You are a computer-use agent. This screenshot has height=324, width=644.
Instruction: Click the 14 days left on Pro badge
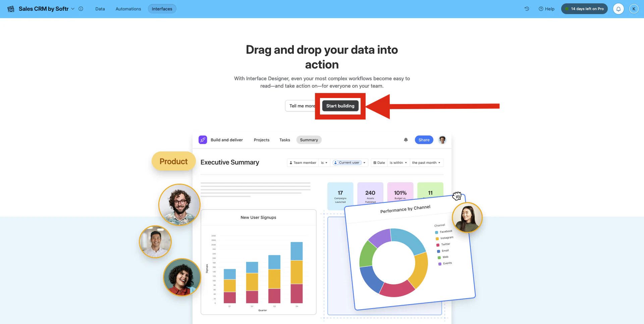click(x=584, y=9)
